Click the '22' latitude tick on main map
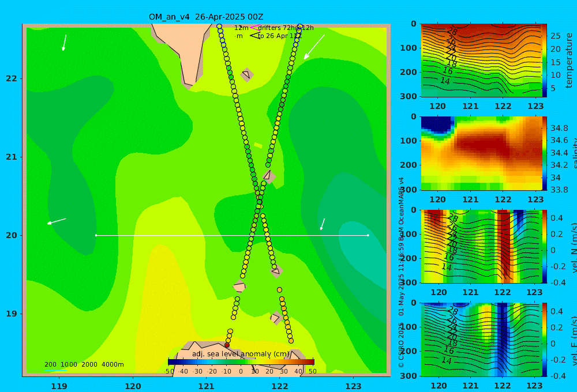The image size is (577, 392). coord(12,78)
